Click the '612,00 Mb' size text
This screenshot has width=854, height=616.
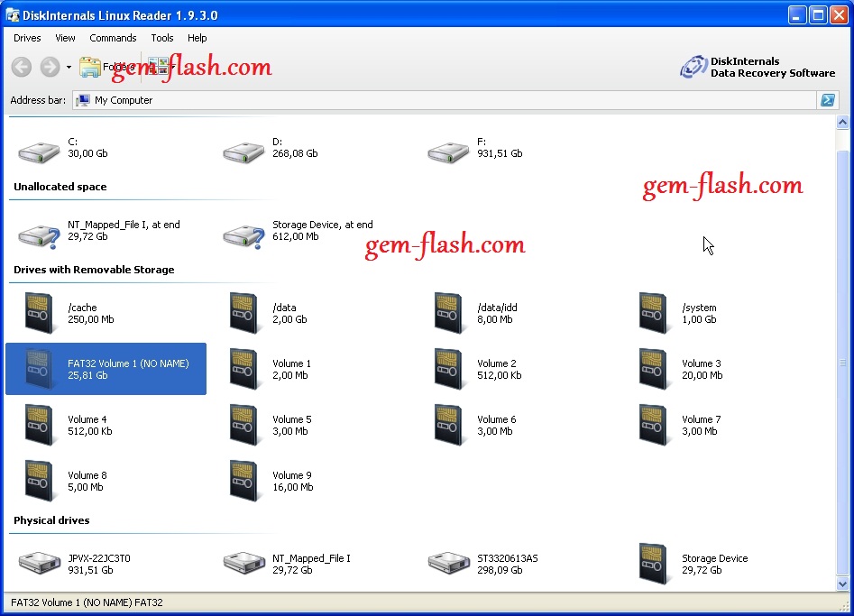295,236
